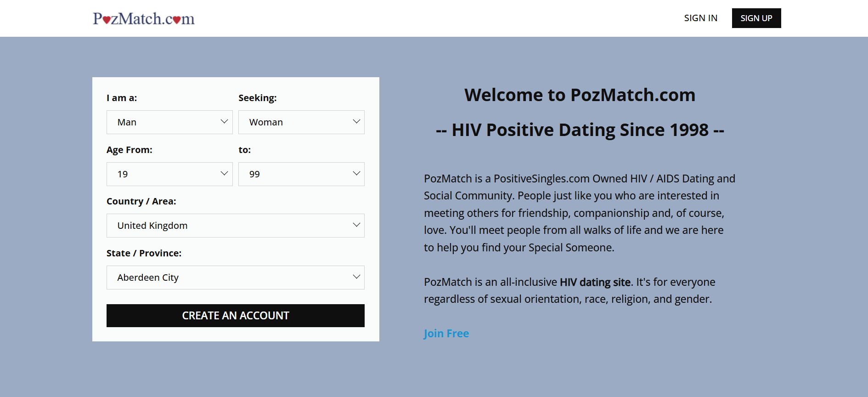
Task: Open the 'I am a' dropdown showing Man
Action: 169,122
